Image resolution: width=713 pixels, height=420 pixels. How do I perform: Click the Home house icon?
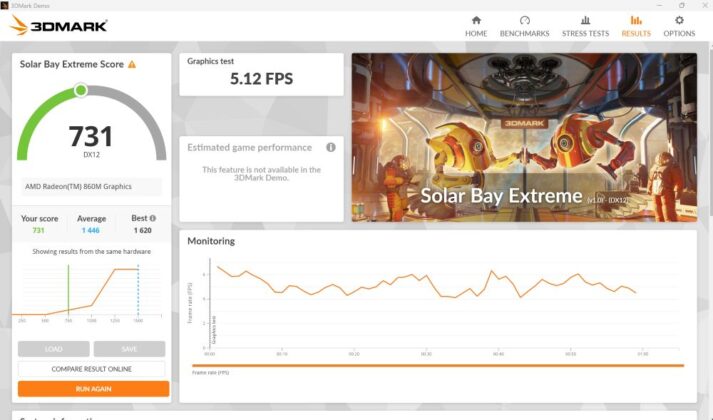pos(476,20)
